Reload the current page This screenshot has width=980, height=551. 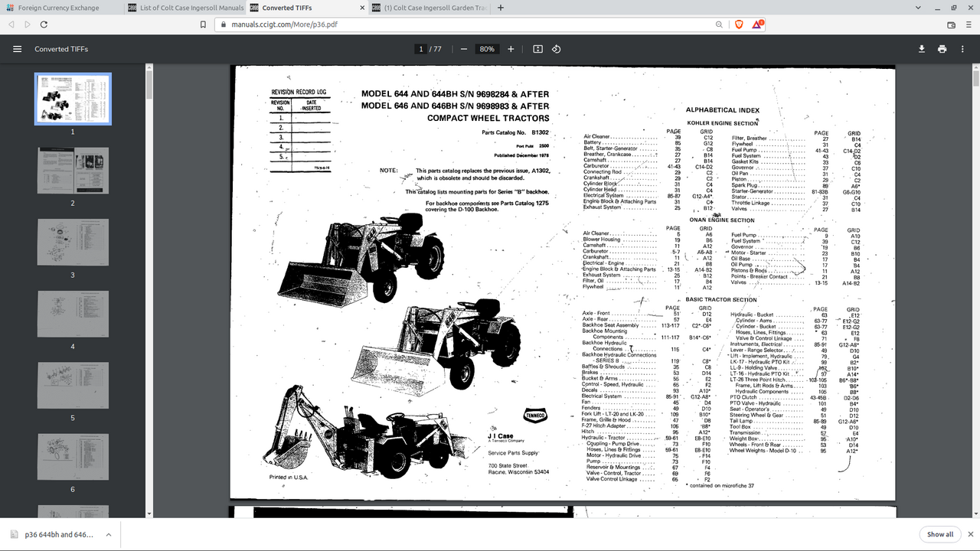coord(44,24)
